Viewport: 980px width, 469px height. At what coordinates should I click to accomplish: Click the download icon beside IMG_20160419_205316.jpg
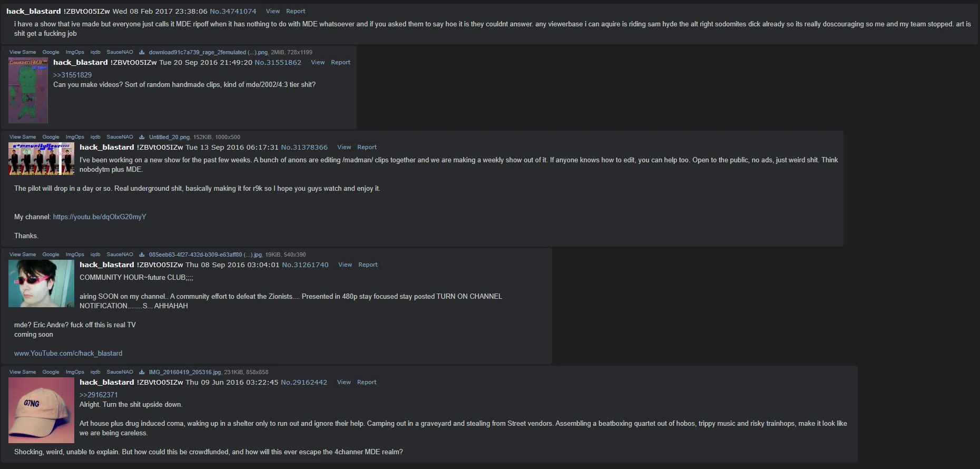click(x=142, y=372)
